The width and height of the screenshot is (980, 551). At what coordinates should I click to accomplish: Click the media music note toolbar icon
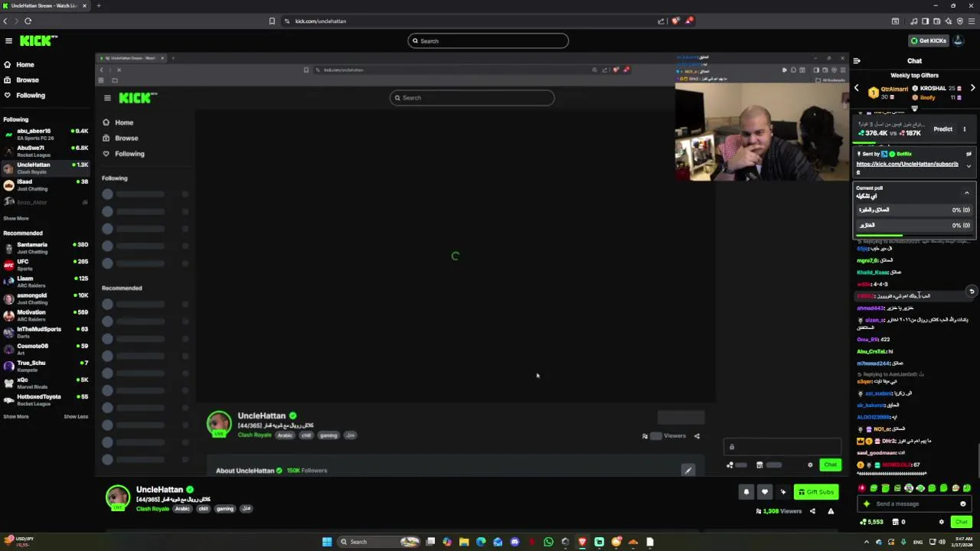pos(914,21)
